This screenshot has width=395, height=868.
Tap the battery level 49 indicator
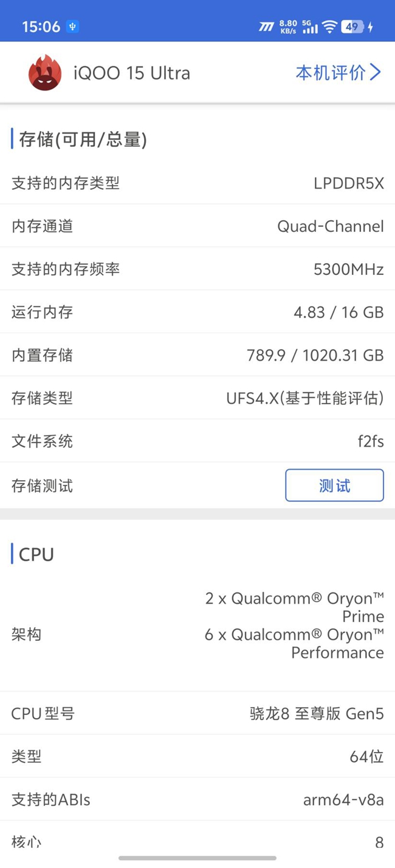point(352,27)
